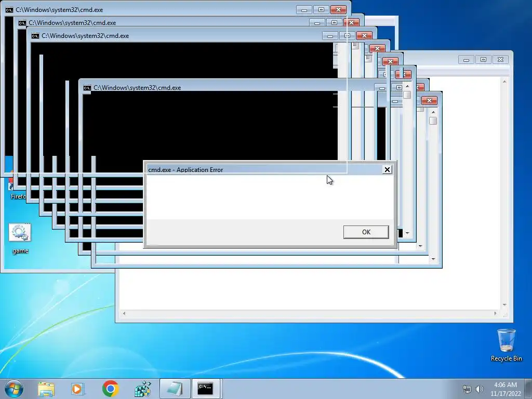Launch Windows Media Player from taskbar
This screenshot has width=532, height=399.
coord(78,389)
